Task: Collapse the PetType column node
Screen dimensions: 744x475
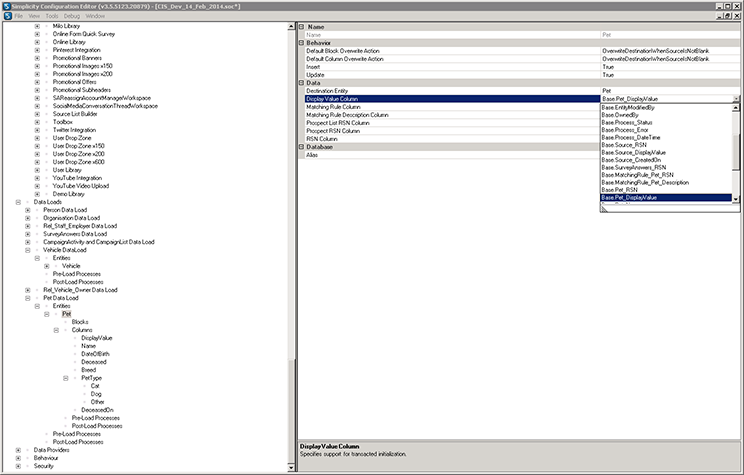Action: [x=65, y=378]
